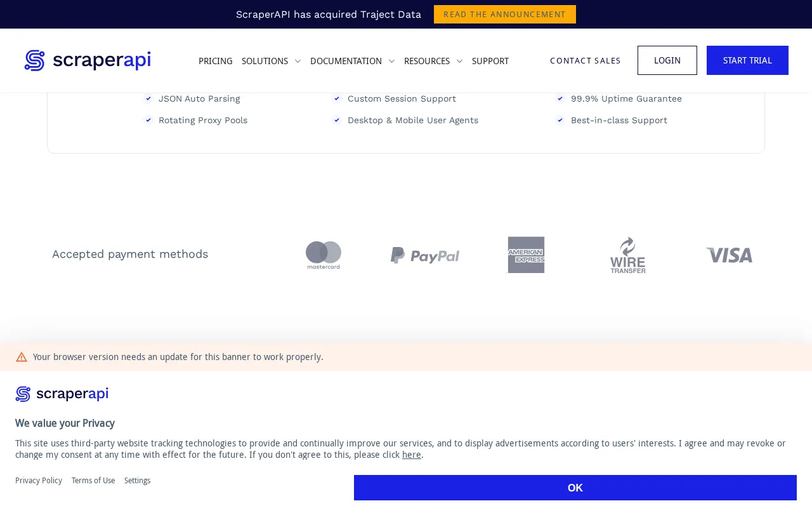Screen dimensions: 812x508
Task: Click 'Best-in-class Support' text
Action: (619, 120)
